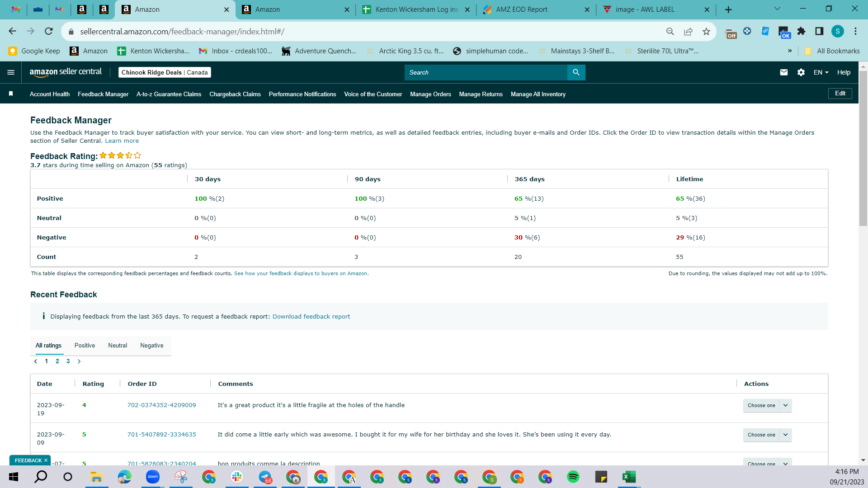
Task: Switch to the Negative feedback tab
Action: point(152,345)
